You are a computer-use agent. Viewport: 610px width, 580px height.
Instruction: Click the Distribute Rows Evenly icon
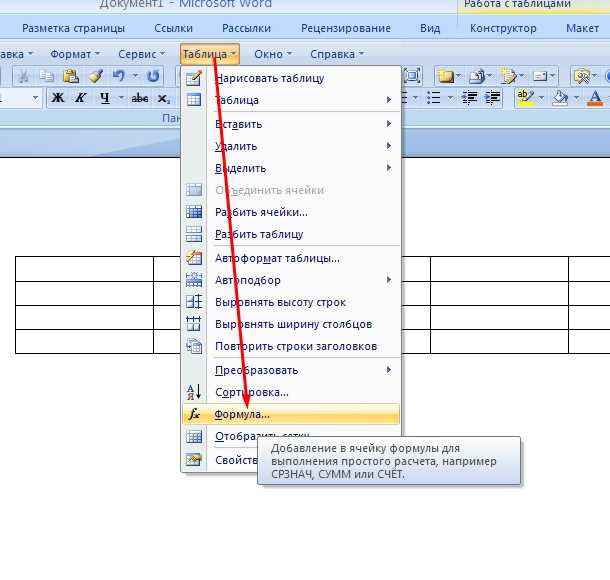click(x=194, y=302)
